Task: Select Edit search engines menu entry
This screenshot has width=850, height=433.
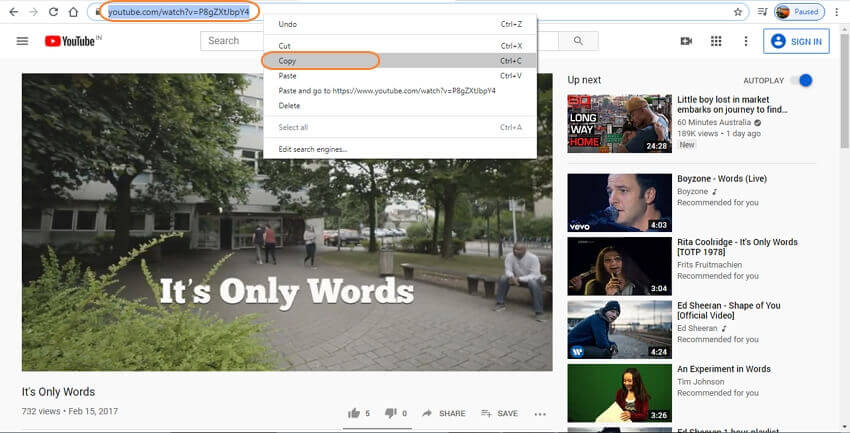Action: click(313, 149)
